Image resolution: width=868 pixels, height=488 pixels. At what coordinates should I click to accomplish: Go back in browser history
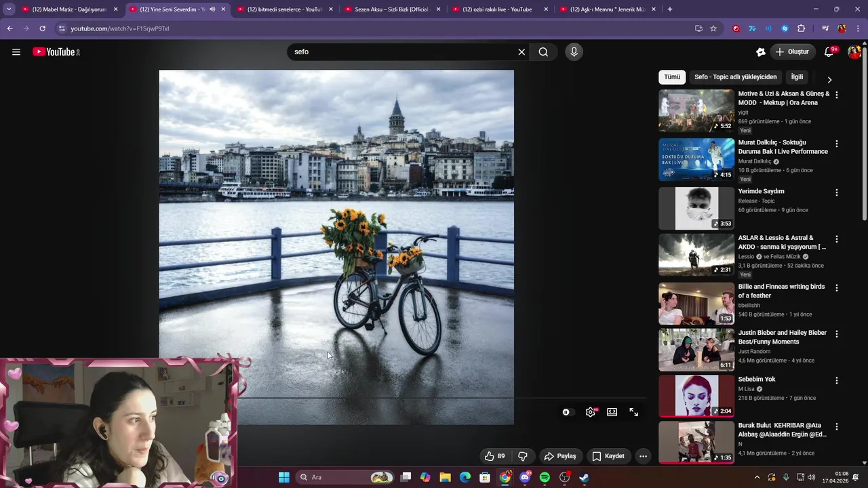(9, 28)
